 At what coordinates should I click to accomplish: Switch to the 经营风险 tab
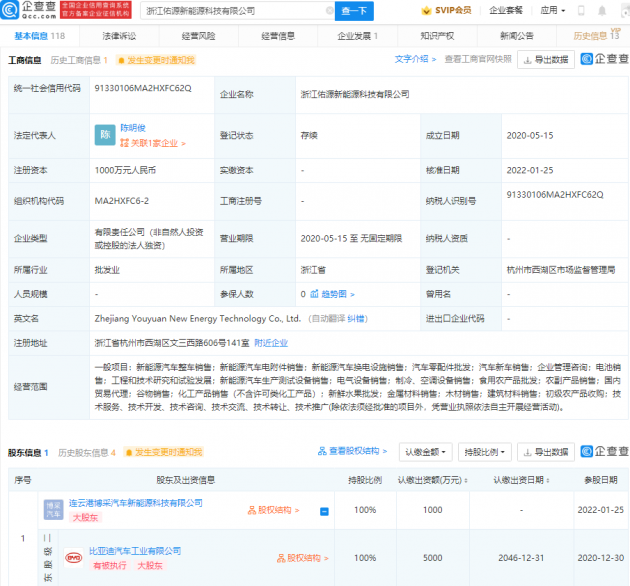pos(198,36)
